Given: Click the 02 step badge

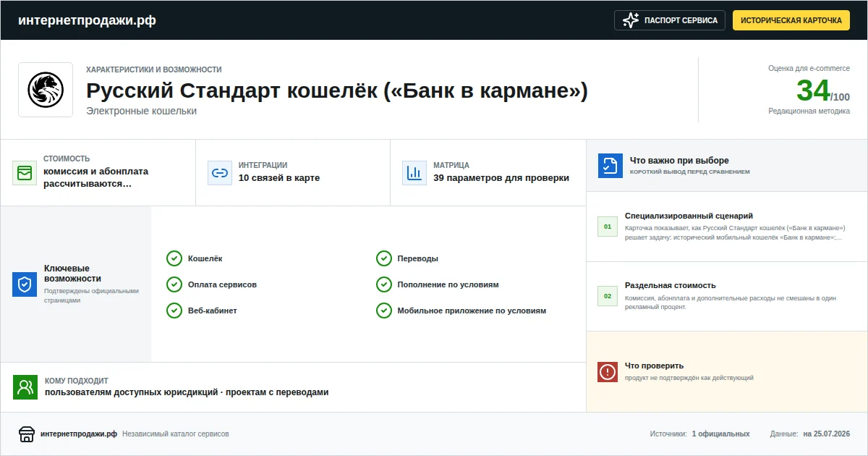Looking at the screenshot, I should [x=608, y=296].
